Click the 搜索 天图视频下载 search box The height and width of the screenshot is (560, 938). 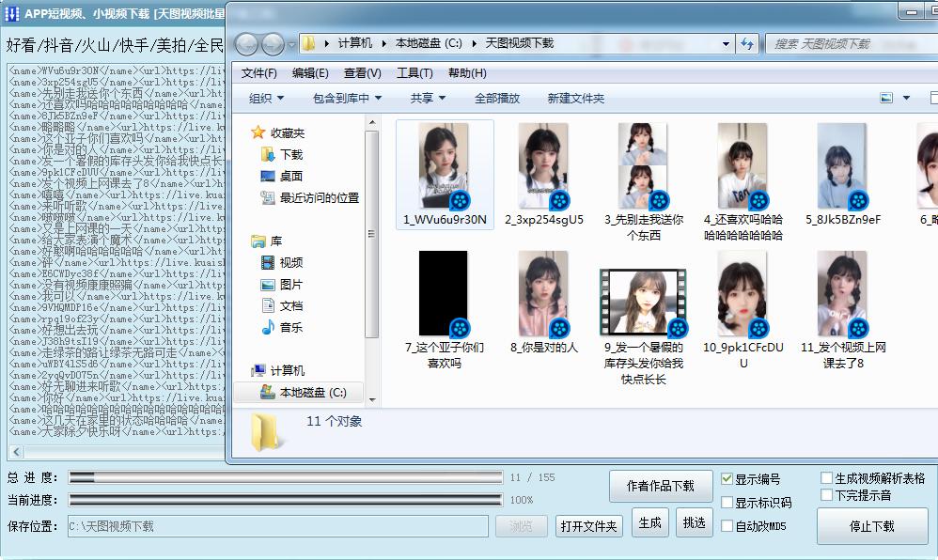click(852, 43)
